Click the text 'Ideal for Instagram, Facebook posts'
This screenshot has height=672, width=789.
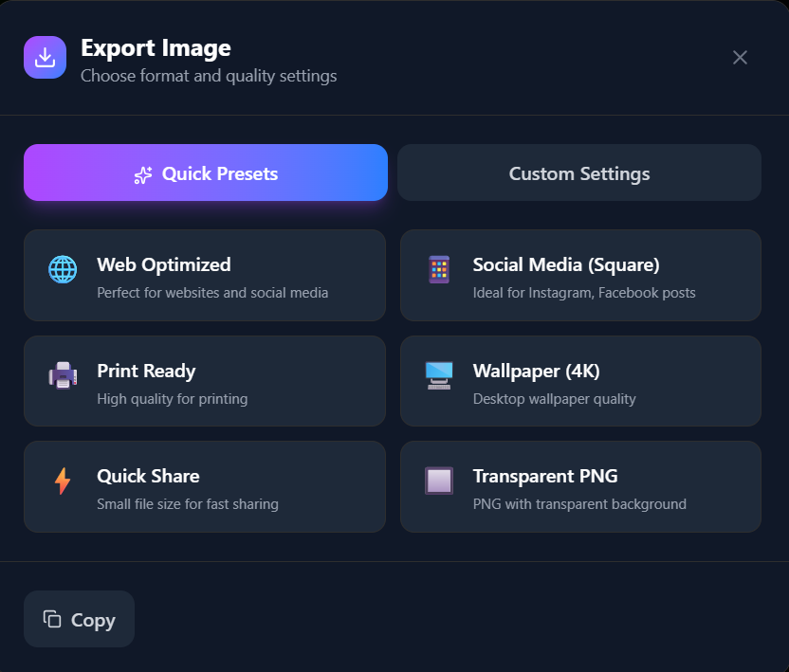[584, 293]
